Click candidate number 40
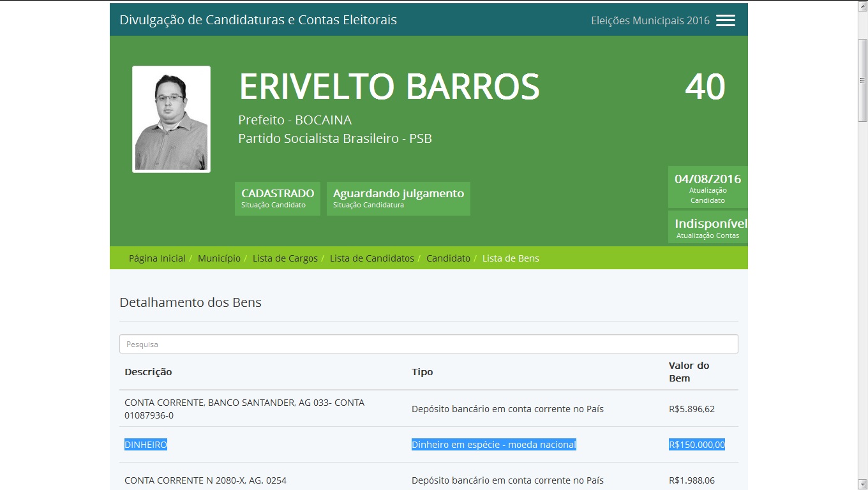The width and height of the screenshot is (868, 490). (705, 87)
